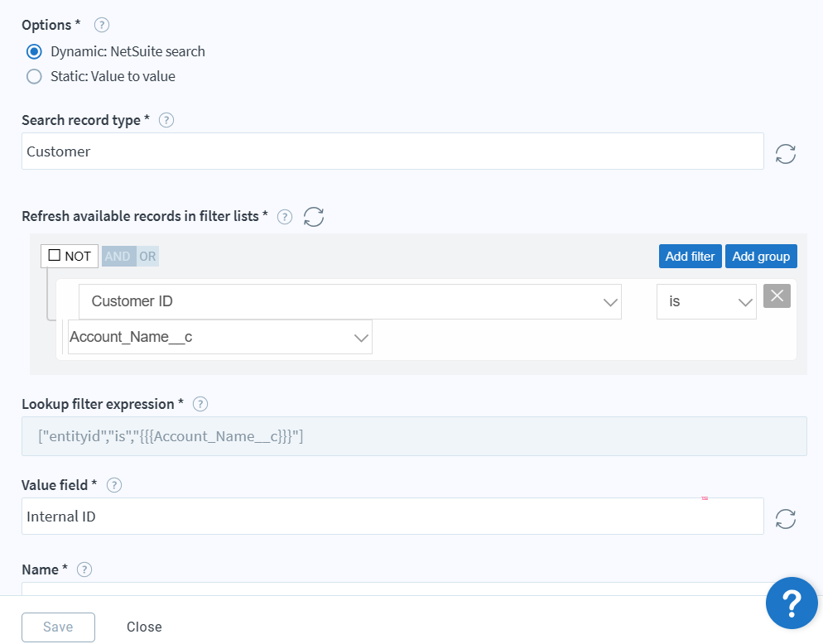Select Dynamic: NetSuite search option

34,51
